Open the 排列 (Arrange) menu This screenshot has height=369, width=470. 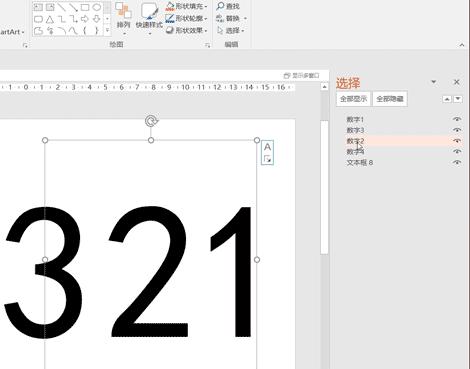[123, 18]
